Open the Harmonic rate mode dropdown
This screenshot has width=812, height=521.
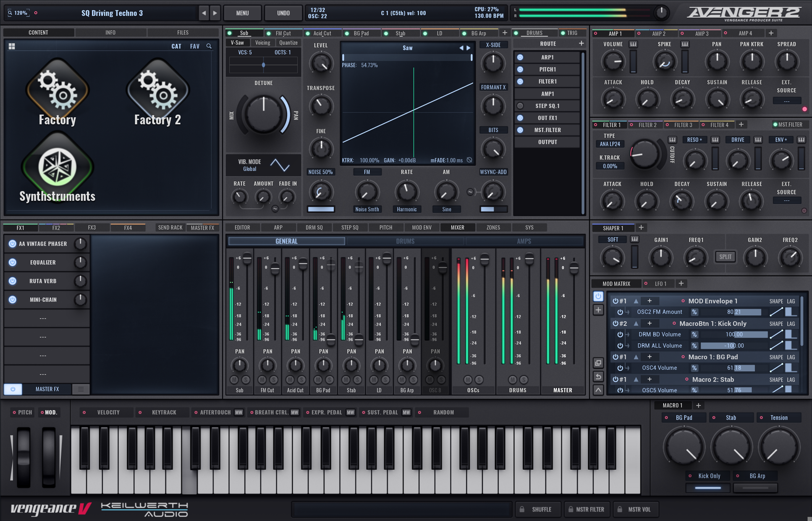click(x=406, y=209)
